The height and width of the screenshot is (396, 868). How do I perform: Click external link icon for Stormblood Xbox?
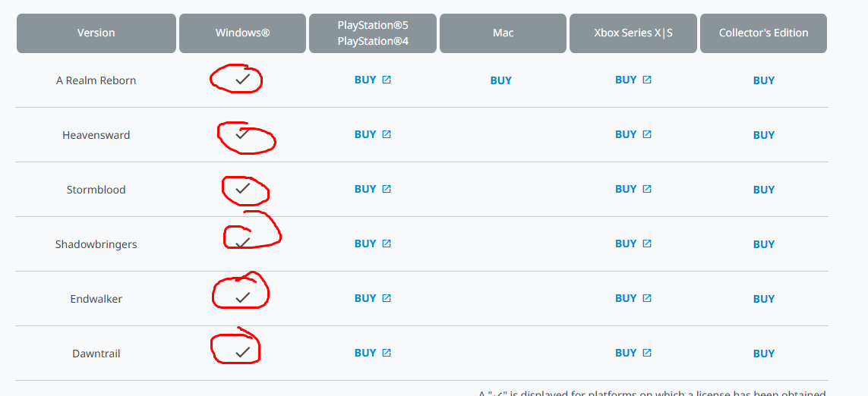pos(647,189)
